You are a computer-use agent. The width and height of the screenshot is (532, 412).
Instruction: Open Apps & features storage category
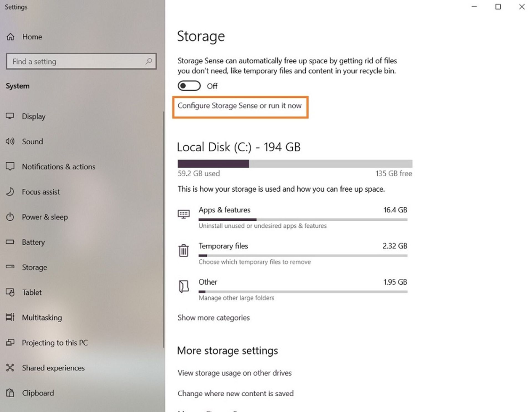[224, 210]
